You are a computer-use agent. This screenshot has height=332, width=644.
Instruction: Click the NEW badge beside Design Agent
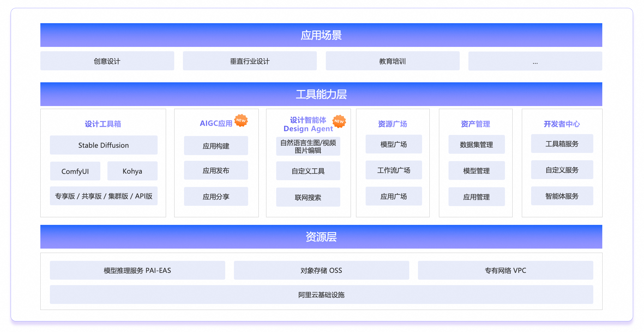(339, 121)
